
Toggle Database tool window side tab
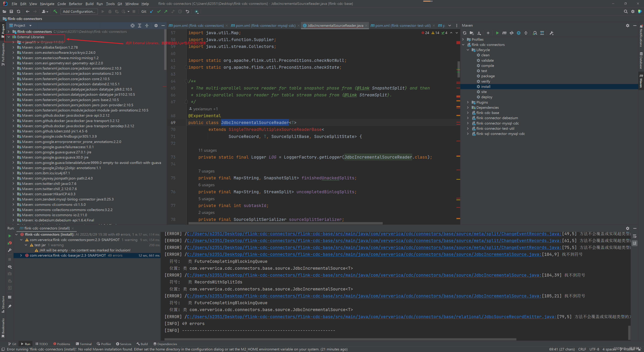click(641, 61)
